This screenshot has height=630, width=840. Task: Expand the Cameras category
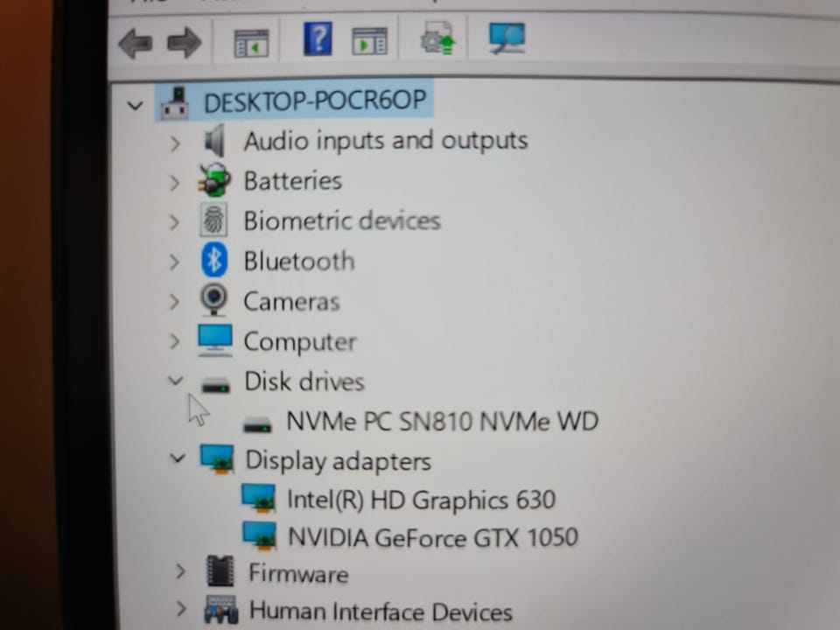(175, 302)
